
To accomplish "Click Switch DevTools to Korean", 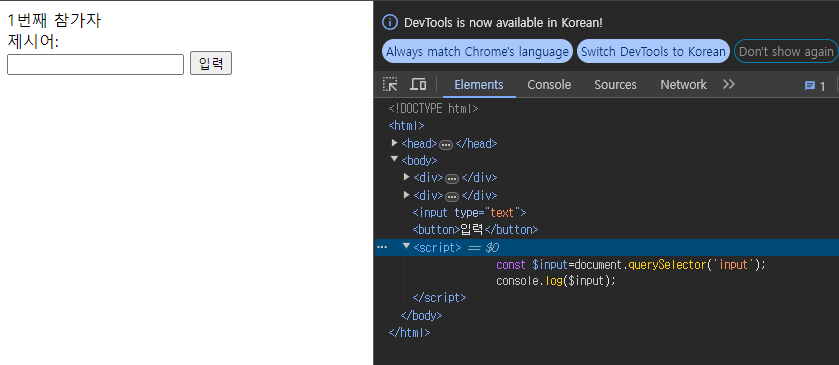I will tap(653, 51).
